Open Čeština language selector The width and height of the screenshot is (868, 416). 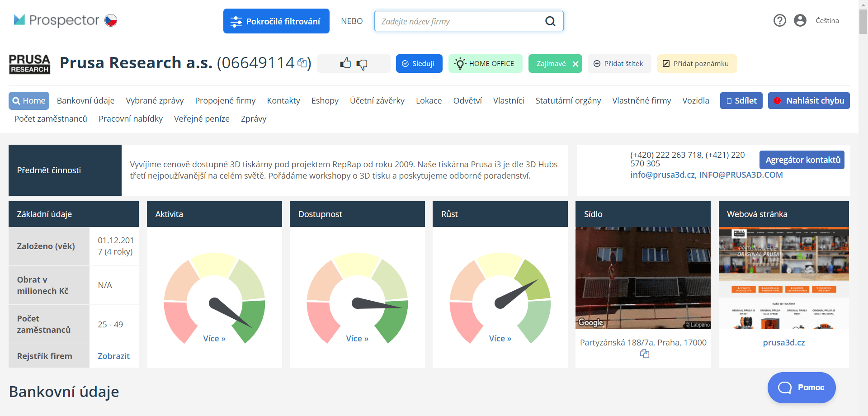point(827,21)
